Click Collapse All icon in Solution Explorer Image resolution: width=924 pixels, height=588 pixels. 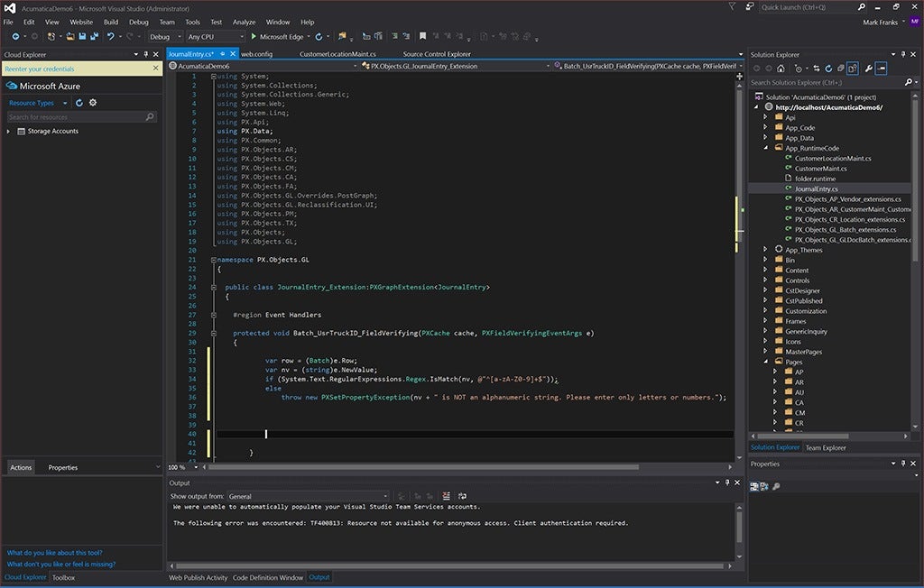841,69
